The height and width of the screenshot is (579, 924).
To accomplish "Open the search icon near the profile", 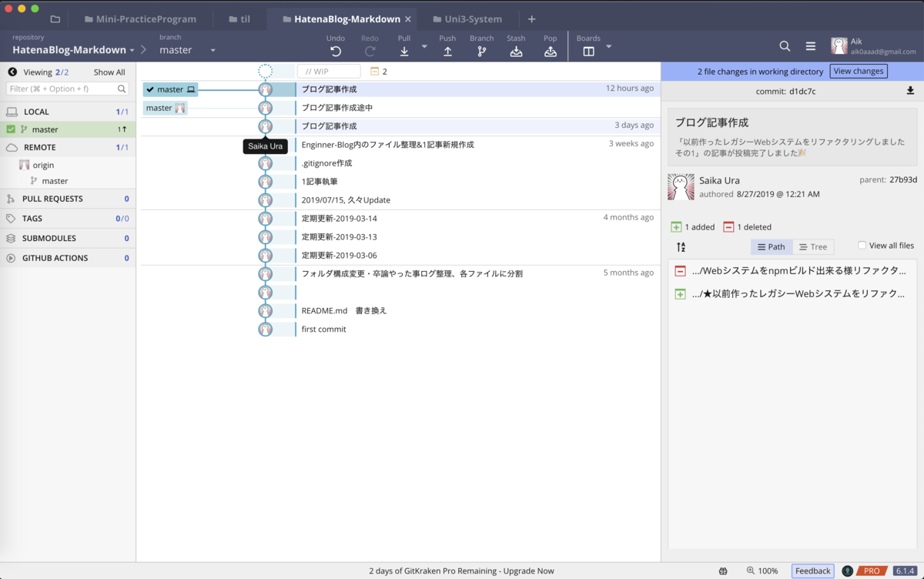I will pos(785,46).
